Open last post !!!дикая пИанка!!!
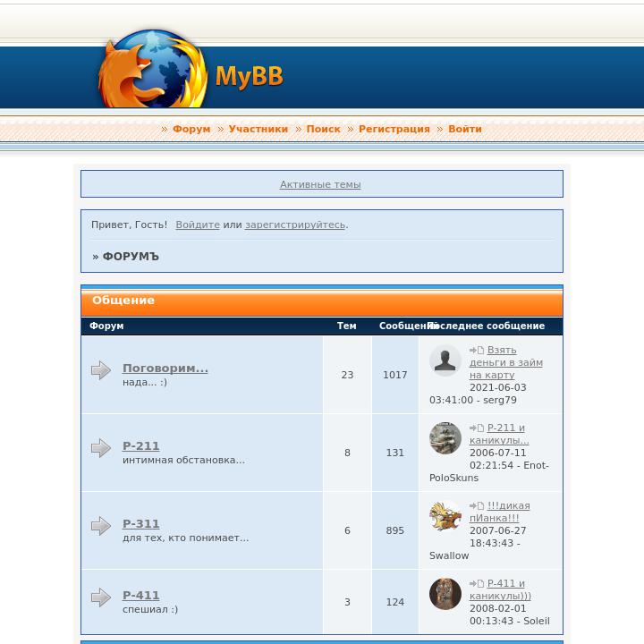This screenshot has width=644, height=644. (500, 512)
